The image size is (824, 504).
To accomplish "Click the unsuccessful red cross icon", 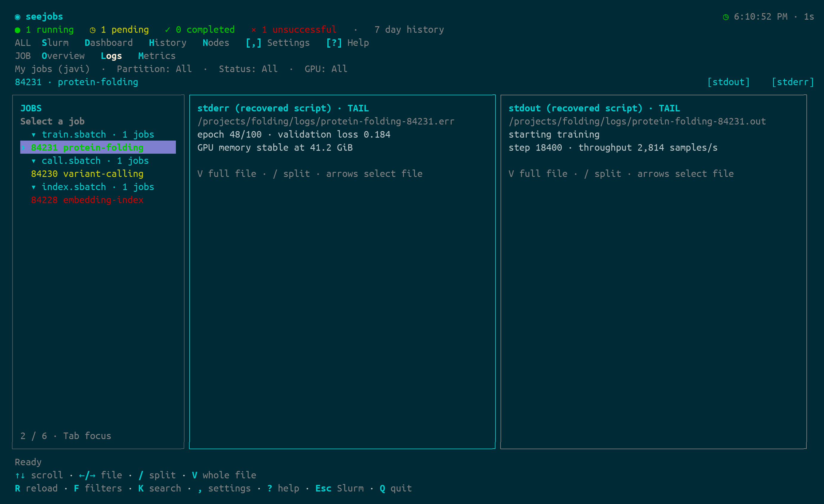I will pos(253,30).
